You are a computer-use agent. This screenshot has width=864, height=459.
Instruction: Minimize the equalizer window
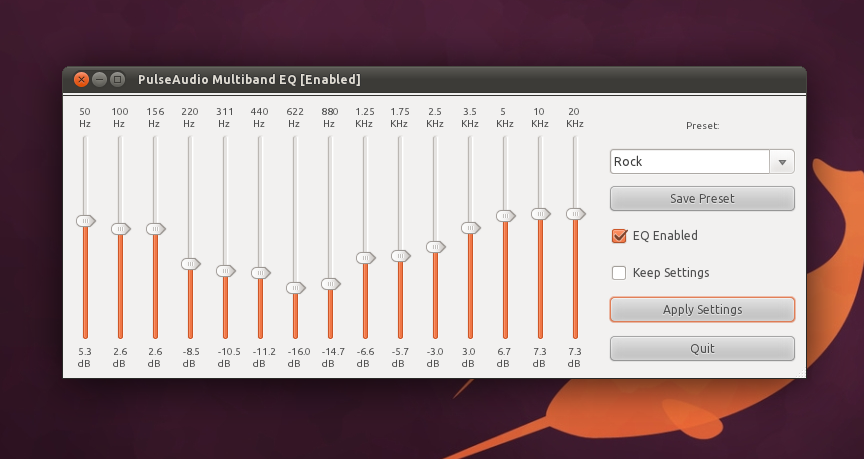(99, 79)
